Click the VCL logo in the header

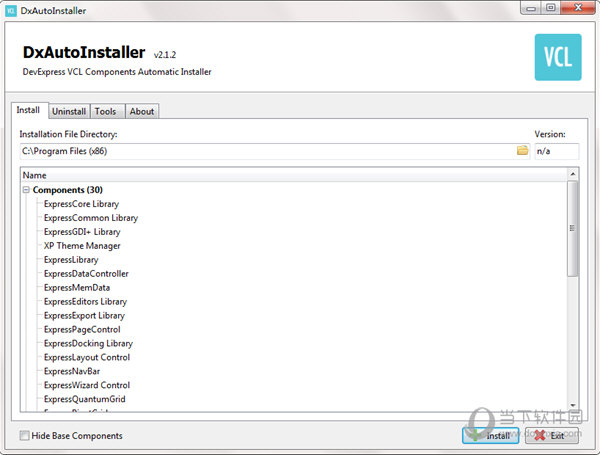pyautogui.click(x=558, y=57)
